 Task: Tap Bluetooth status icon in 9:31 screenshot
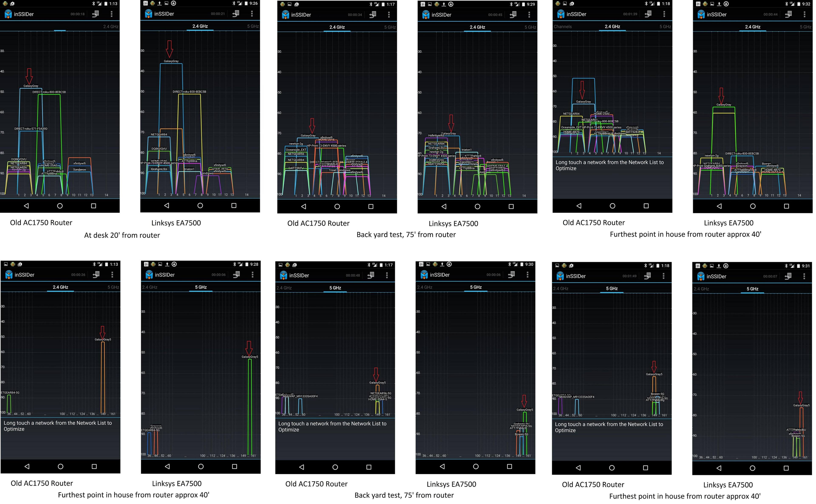point(786,266)
